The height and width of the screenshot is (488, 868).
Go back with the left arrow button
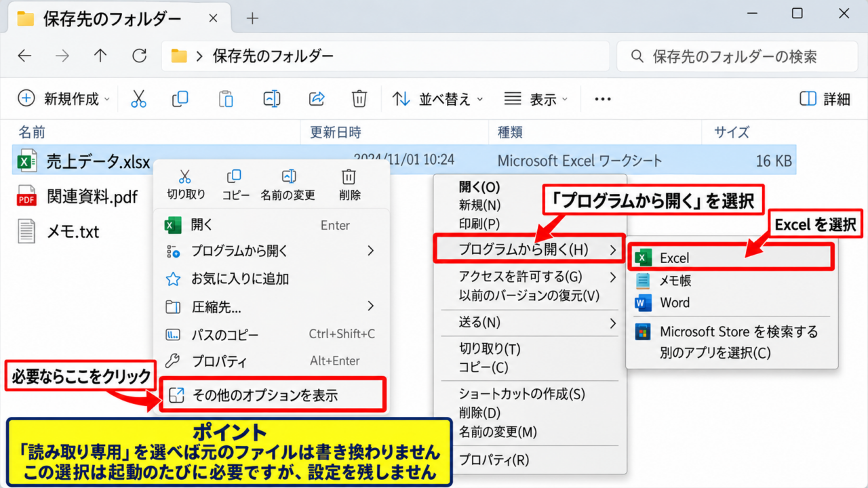pyautogui.click(x=25, y=56)
